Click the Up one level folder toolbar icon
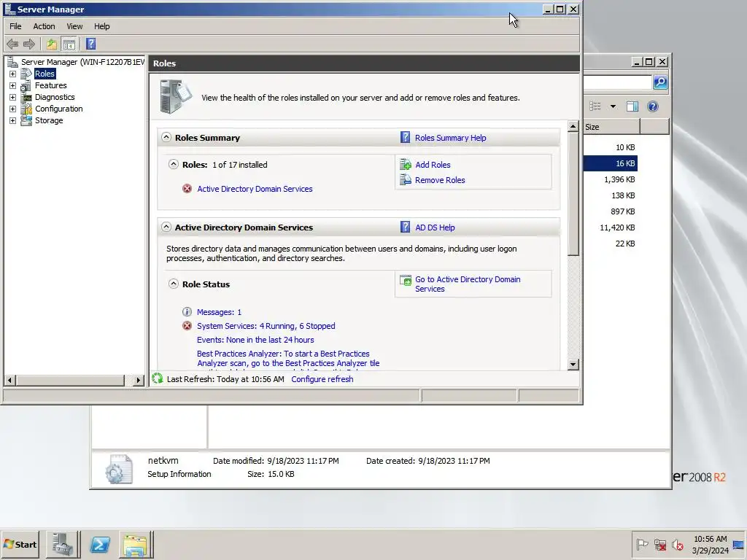 pyautogui.click(x=52, y=44)
